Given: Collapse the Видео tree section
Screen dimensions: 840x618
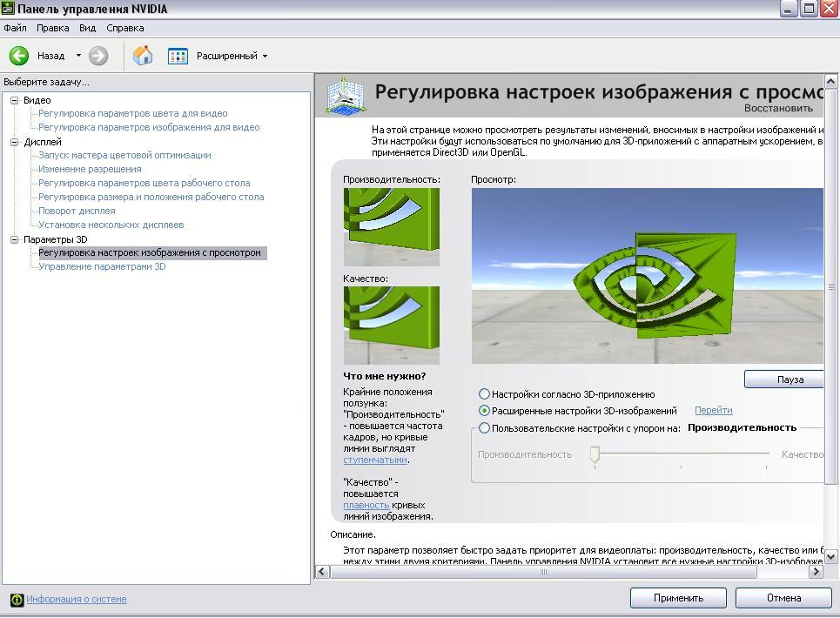Looking at the screenshot, I should tap(15, 100).
